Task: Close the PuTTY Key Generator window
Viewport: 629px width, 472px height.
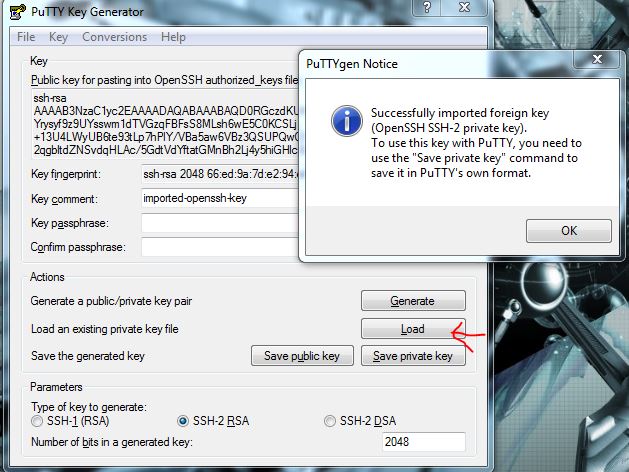Action: click(464, 7)
